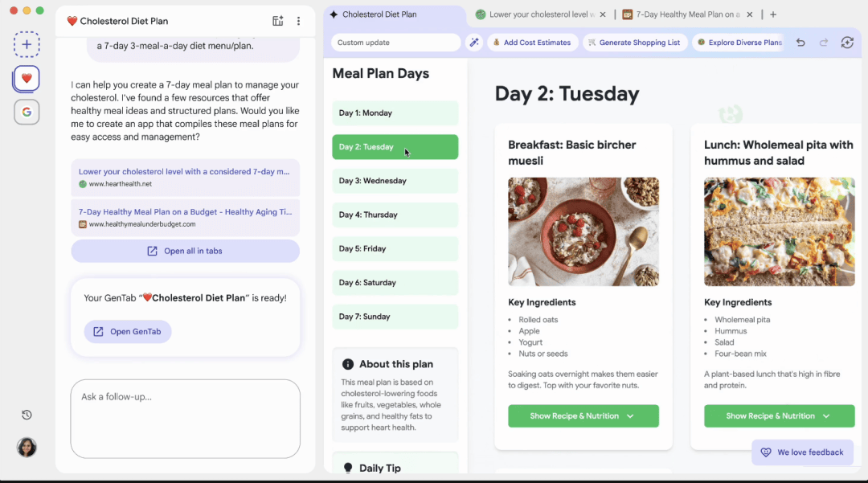Click the bircher muesli breakfast photo
Image resolution: width=868 pixels, height=483 pixels.
tap(583, 231)
